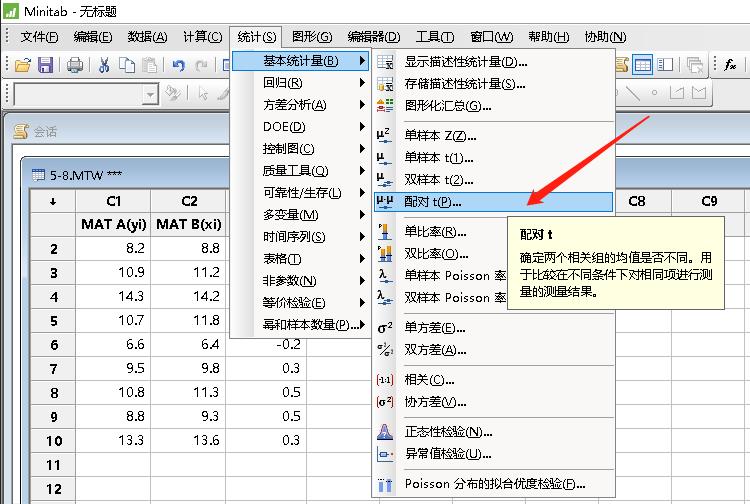Undo the last action arrow
750x504 pixels.
point(178,65)
